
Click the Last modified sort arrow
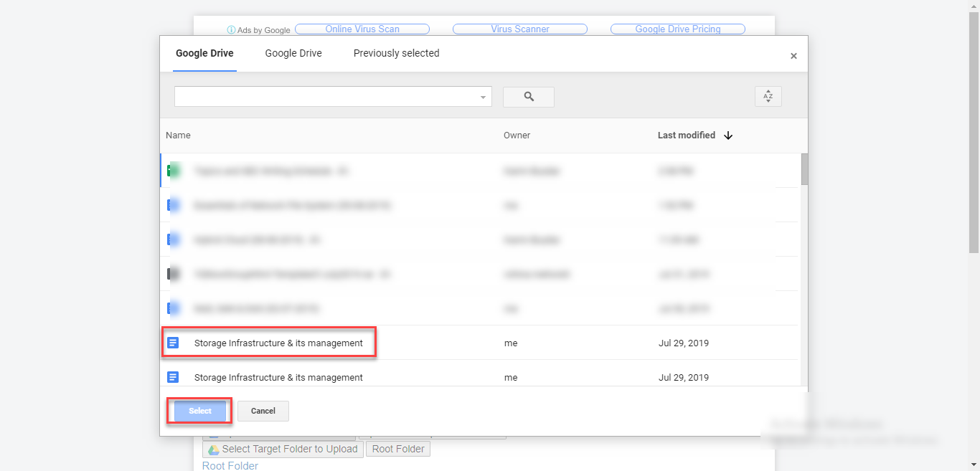click(x=728, y=135)
